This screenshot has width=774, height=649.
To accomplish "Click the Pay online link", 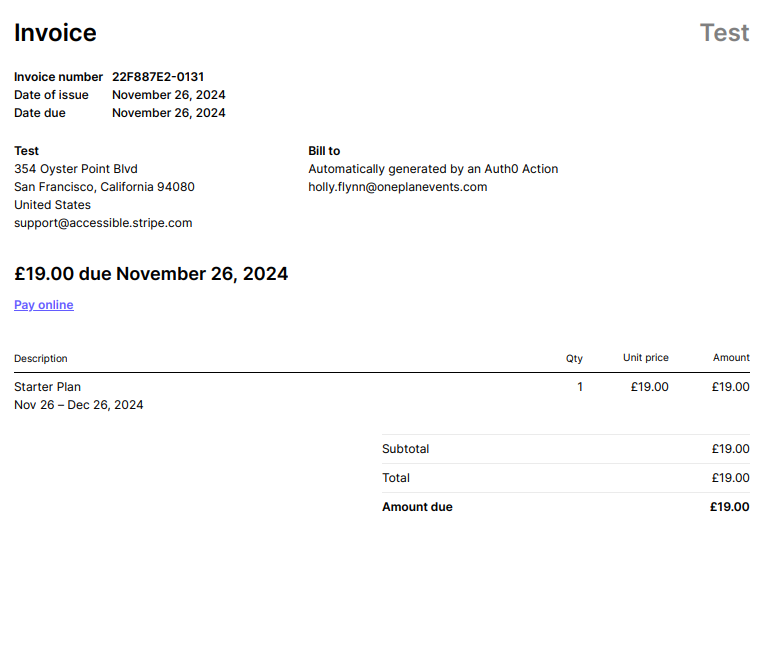I will coord(44,305).
